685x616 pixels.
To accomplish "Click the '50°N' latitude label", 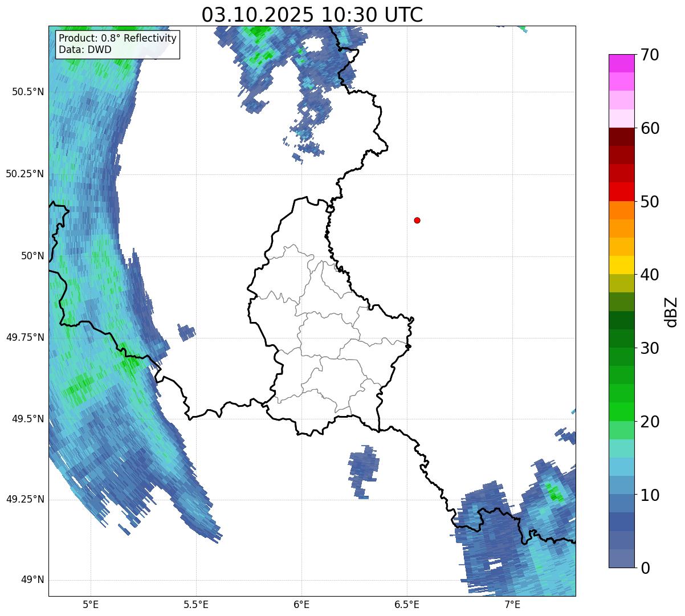I will (x=32, y=256).
